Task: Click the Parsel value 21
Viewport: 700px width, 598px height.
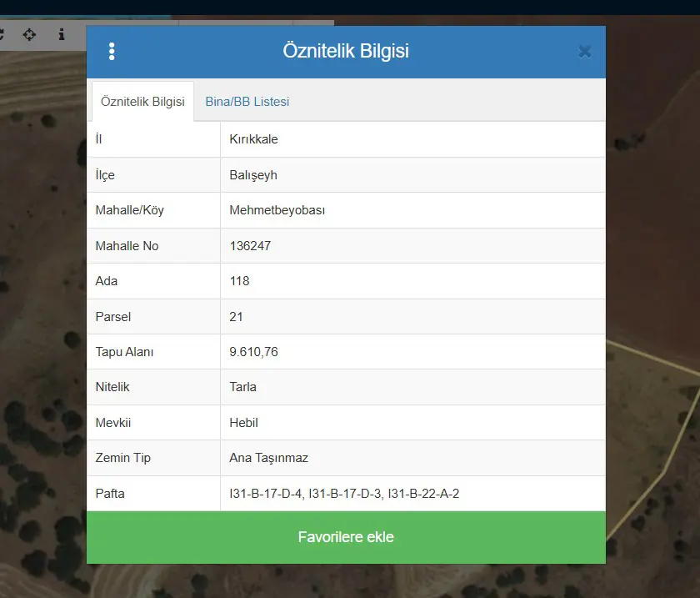Action: coord(236,317)
